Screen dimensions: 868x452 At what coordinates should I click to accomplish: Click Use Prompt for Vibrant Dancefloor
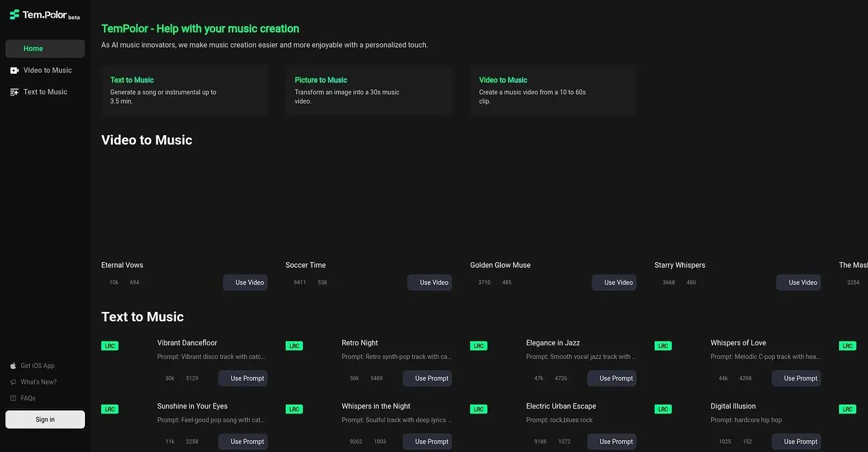(243, 378)
